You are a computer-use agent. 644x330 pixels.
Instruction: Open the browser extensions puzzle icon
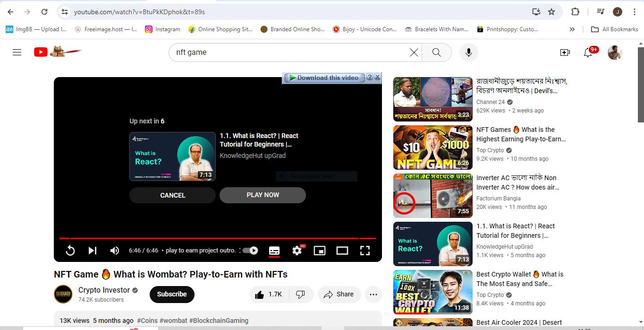click(x=575, y=12)
